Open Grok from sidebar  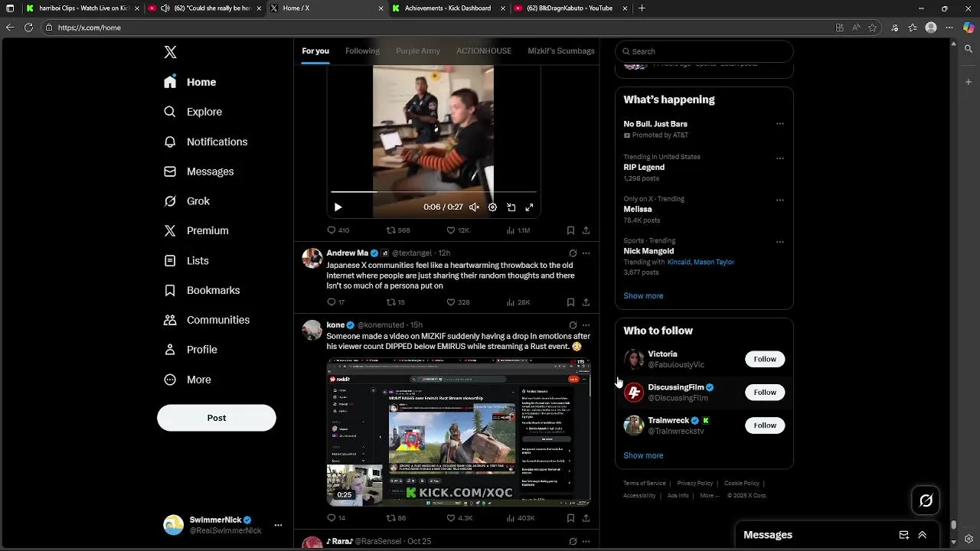click(x=187, y=201)
